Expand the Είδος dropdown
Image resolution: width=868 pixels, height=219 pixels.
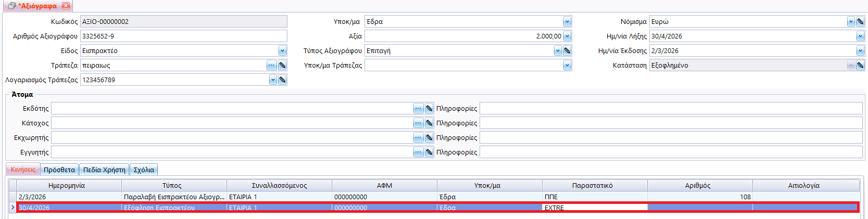282,51
